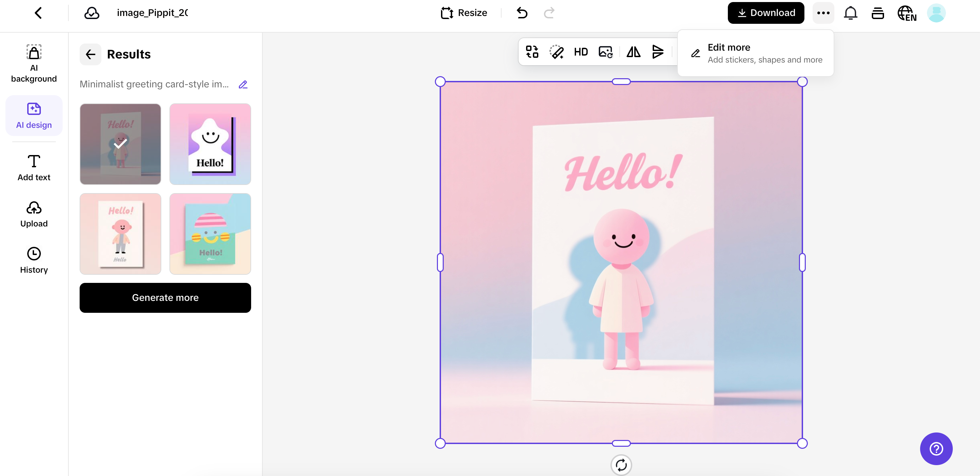Click the rotate handle below the image
Screen dimensions: 980x476
click(621, 464)
